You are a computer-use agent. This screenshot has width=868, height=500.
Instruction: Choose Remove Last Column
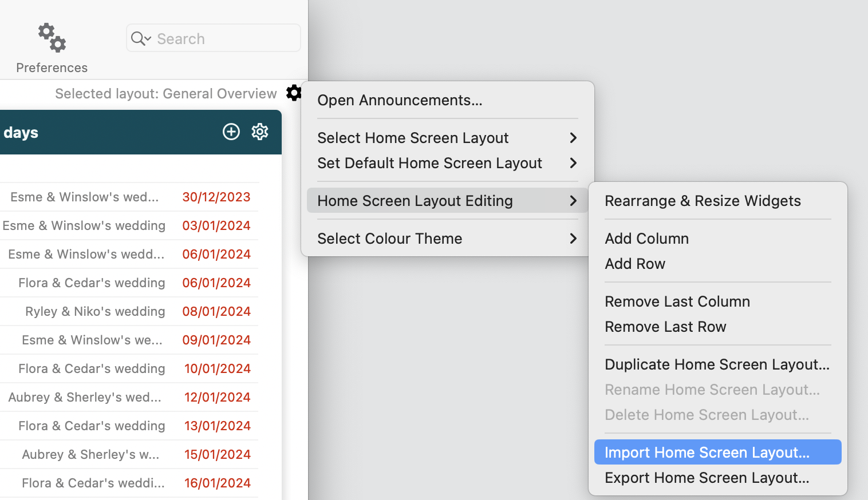[x=677, y=301]
